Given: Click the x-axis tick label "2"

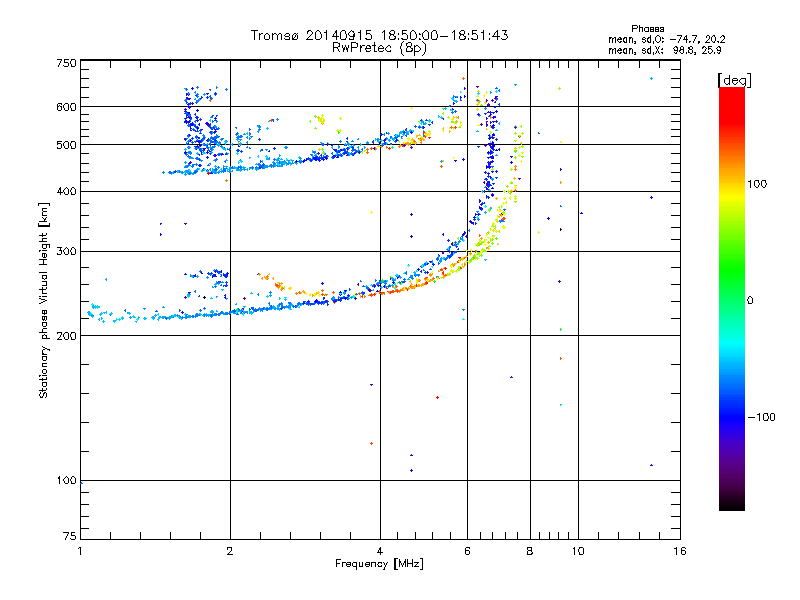Looking at the screenshot, I should [230, 551].
